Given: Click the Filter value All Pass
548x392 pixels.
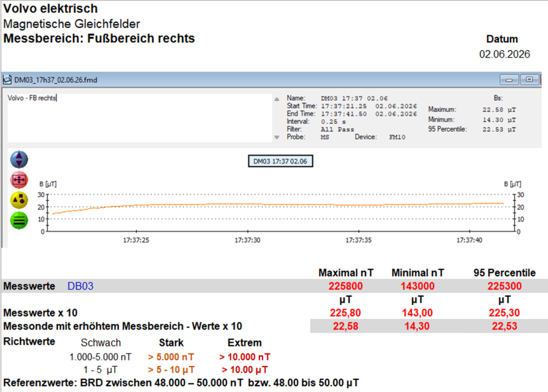Looking at the screenshot, I should pyautogui.click(x=337, y=129).
